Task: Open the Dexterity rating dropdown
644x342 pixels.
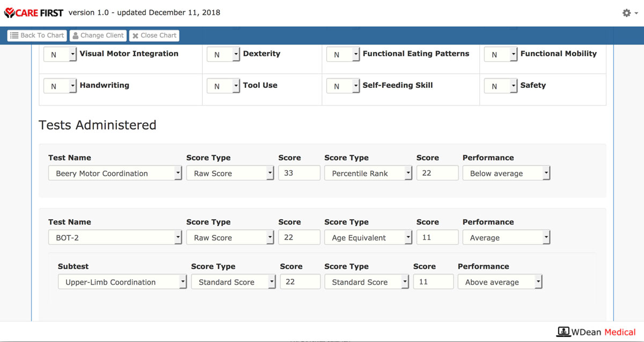Action: [223, 54]
